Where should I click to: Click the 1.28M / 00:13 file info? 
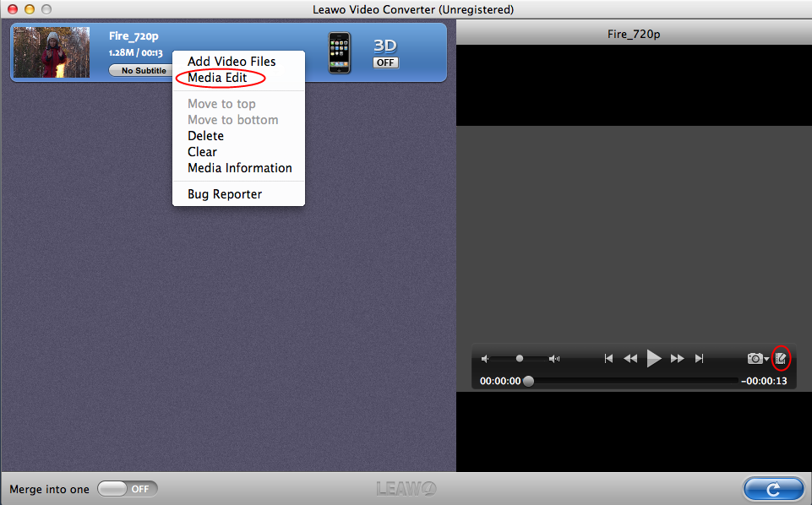pyautogui.click(x=136, y=52)
